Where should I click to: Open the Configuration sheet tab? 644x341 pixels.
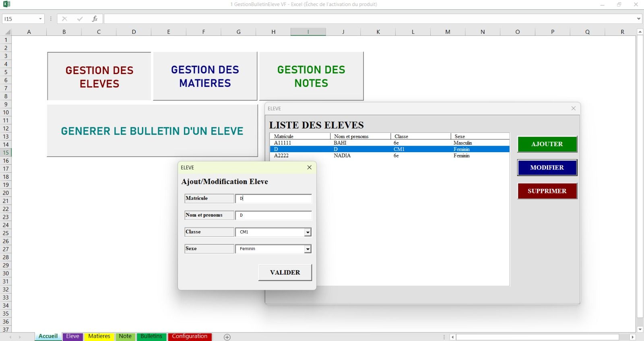[190, 336]
